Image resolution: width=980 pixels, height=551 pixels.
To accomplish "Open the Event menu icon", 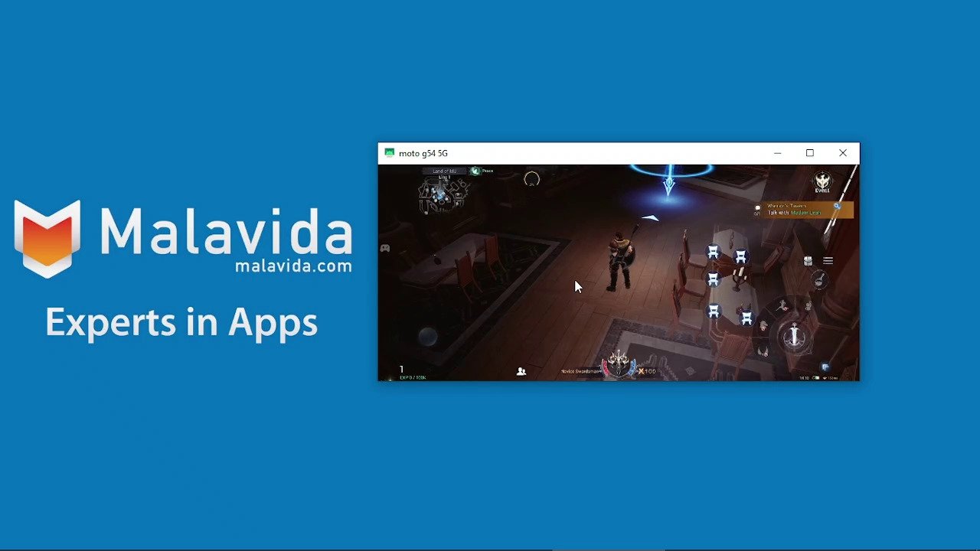I will [822, 182].
